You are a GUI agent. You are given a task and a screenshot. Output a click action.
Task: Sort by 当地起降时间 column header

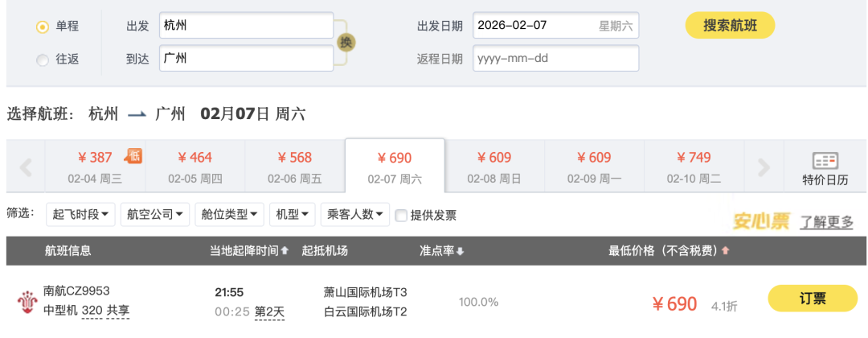(x=249, y=251)
